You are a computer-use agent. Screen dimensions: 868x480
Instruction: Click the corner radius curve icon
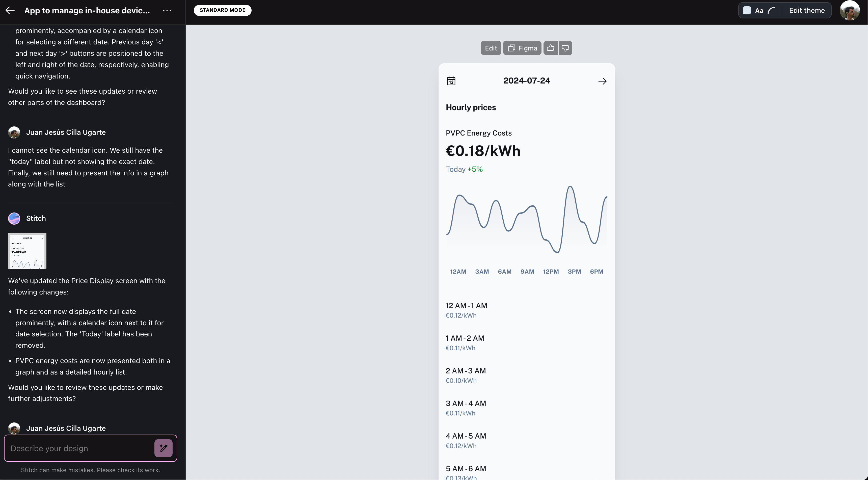tap(771, 10)
